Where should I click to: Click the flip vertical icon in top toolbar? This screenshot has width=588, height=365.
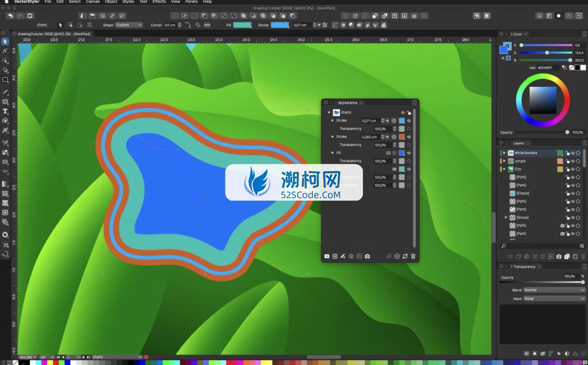pyautogui.click(x=92, y=16)
